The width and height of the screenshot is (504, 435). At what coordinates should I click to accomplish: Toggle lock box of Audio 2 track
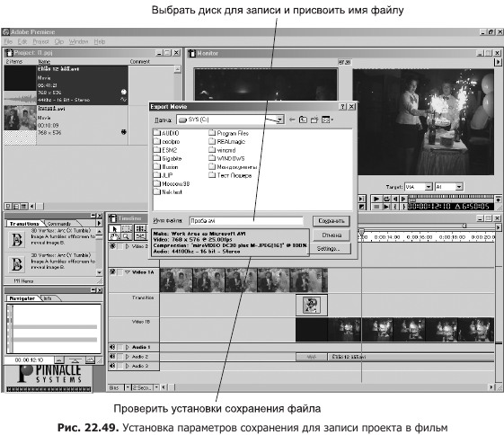120,357
